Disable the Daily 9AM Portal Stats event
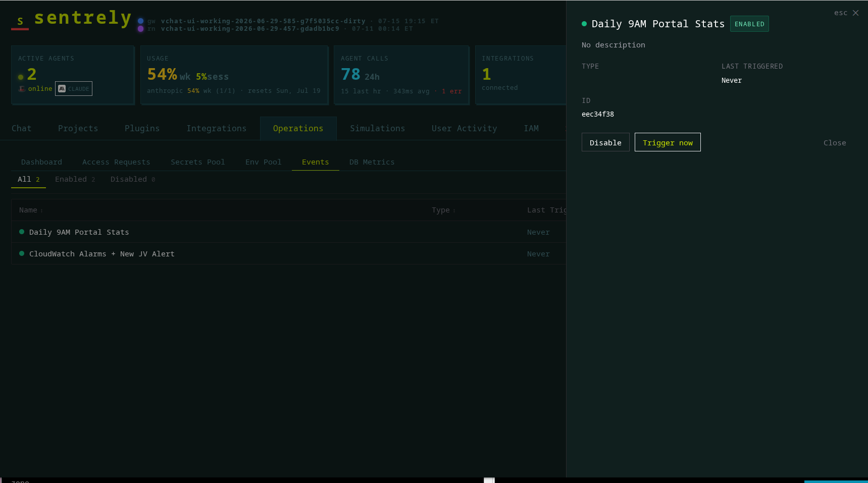868x483 pixels. point(605,142)
